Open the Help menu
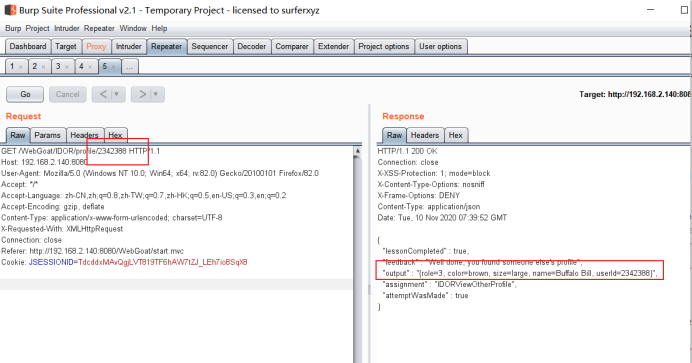692x363 pixels. tap(159, 28)
